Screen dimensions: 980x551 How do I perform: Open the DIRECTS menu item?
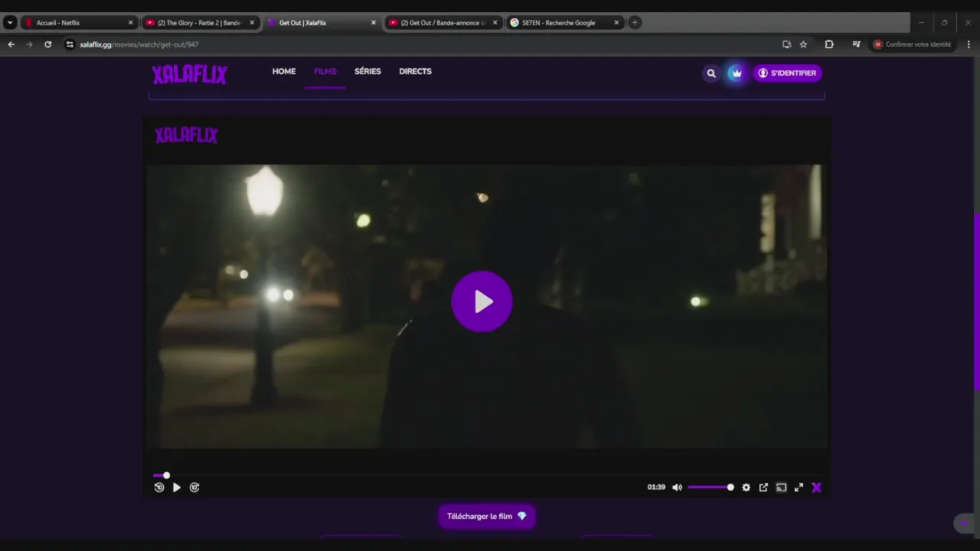point(415,71)
